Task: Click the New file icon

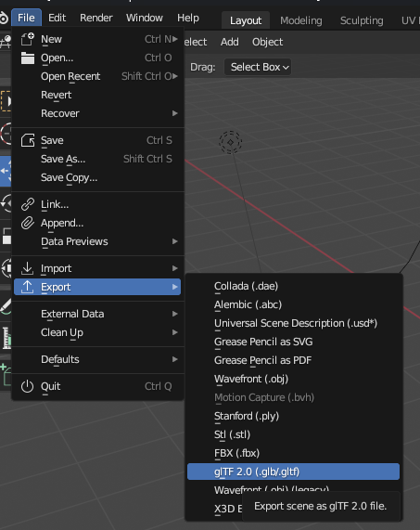Action: pyautogui.click(x=27, y=39)
